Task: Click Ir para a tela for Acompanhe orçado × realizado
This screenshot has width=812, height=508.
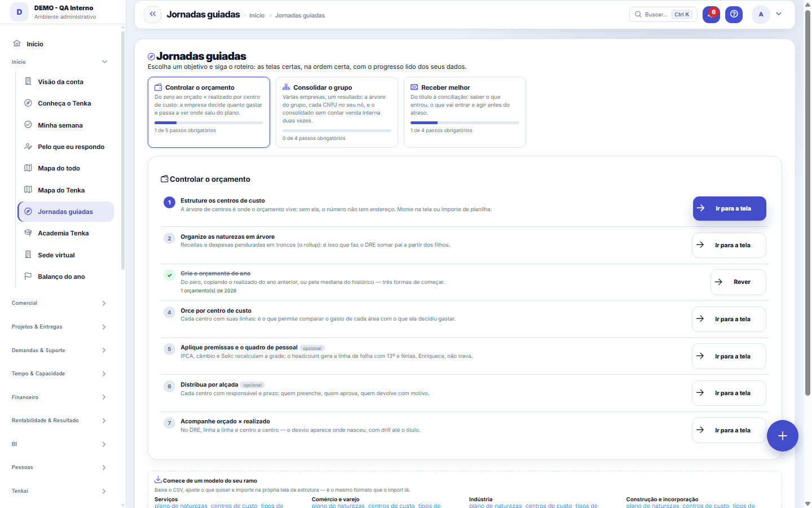Action: (x=729, y=430)
